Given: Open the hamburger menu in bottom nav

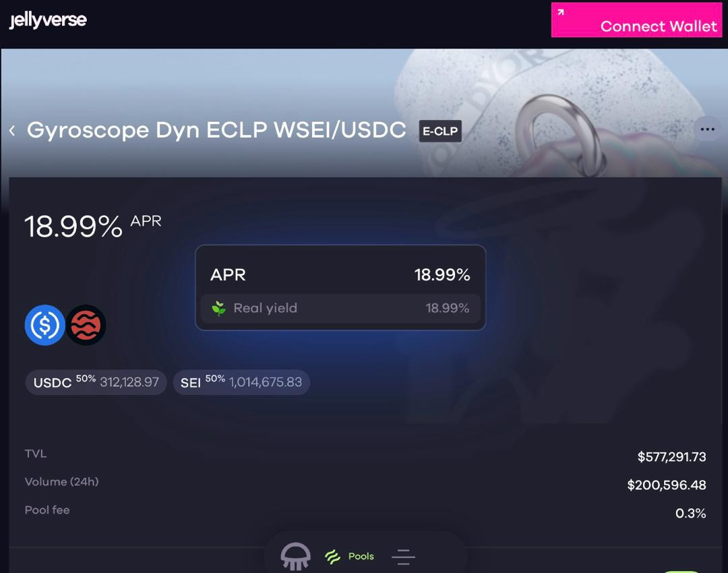Looking at the screenshot, I should [403, 557].
